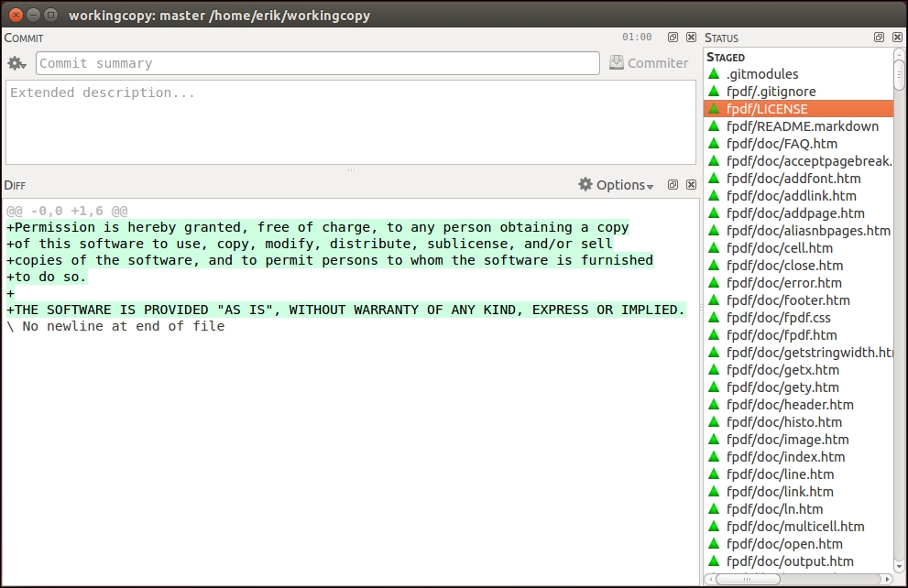Select staged file fpdf/doc/histo.htm
The width and height of the screenshot is (908, 588).
(x=799, y=422)
